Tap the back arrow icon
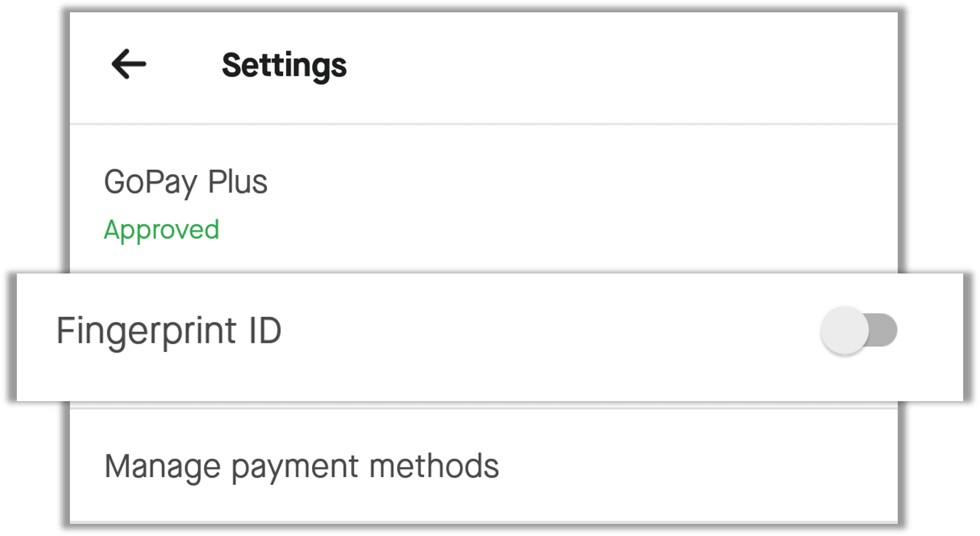 (129, 64)
